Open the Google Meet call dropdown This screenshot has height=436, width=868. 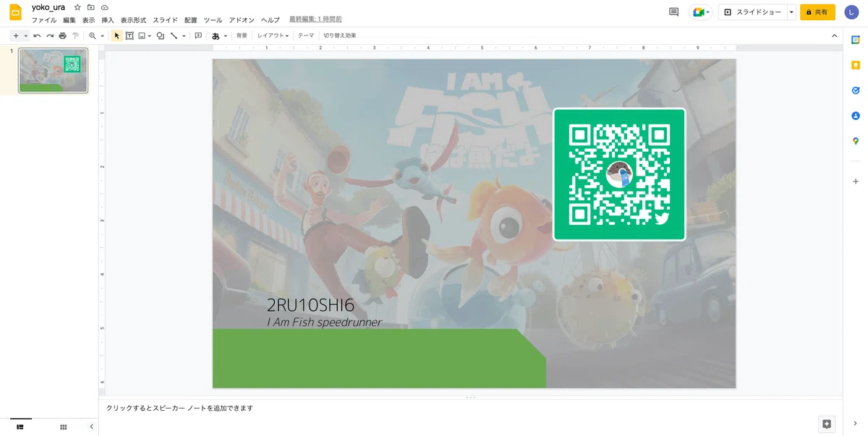(x=701, y=12)
